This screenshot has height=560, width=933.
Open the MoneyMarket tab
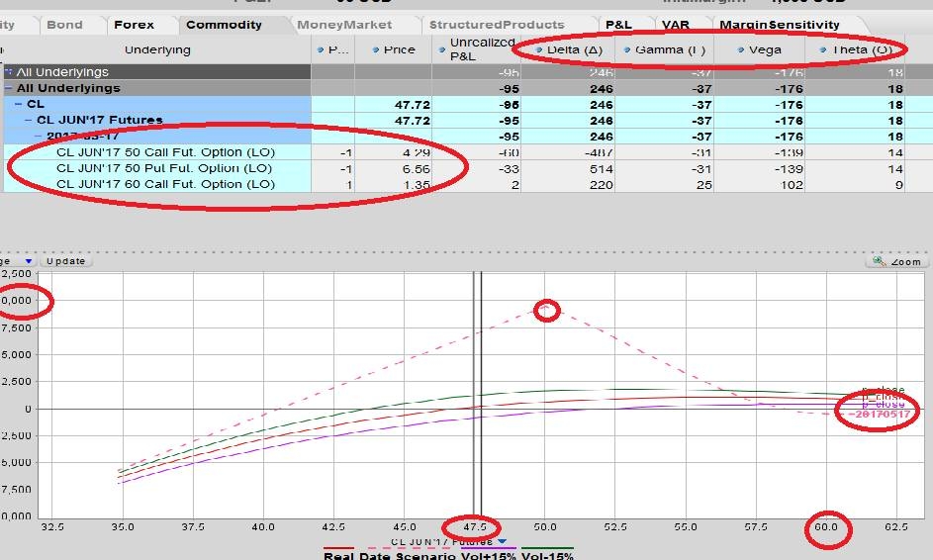point(344,25)
